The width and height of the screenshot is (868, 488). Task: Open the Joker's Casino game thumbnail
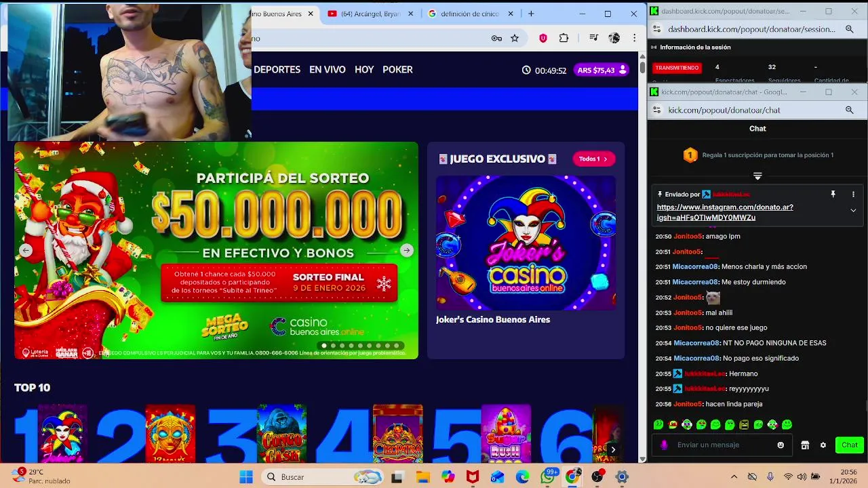click(526, 243)
